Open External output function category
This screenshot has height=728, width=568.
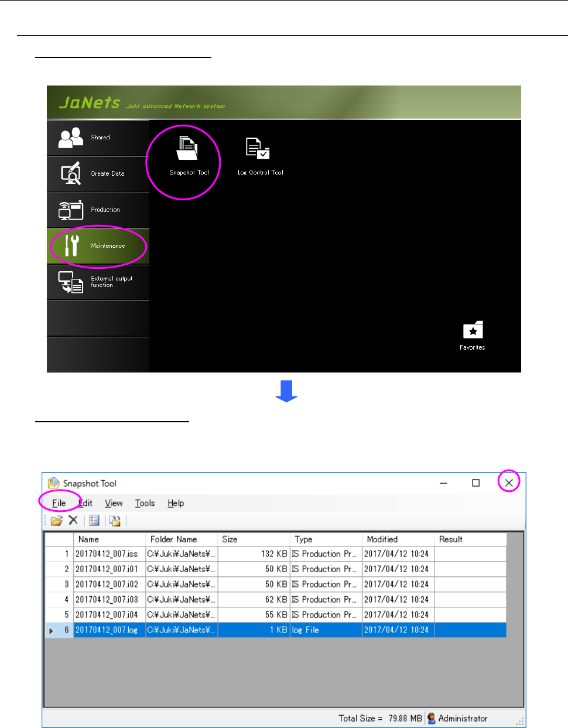tap(98, 282)
